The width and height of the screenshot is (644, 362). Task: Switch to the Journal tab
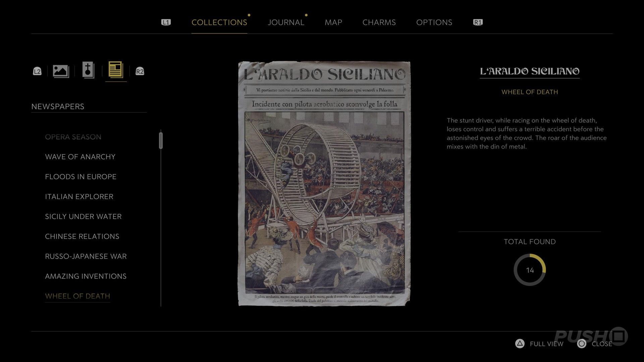point(286,22)
